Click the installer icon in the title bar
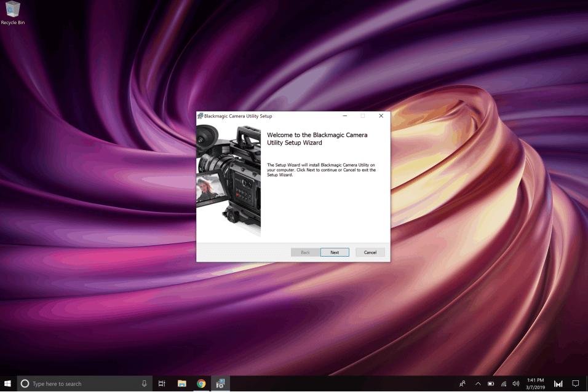Screen dimensions: 588x392 pos(201,116)
